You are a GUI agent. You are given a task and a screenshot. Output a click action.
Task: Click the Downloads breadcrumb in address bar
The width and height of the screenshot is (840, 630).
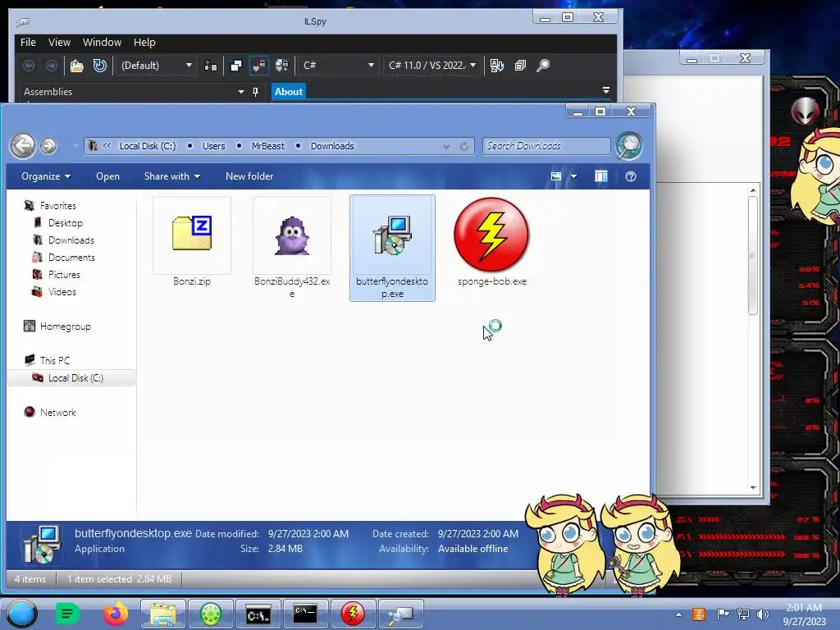(332, 146)
